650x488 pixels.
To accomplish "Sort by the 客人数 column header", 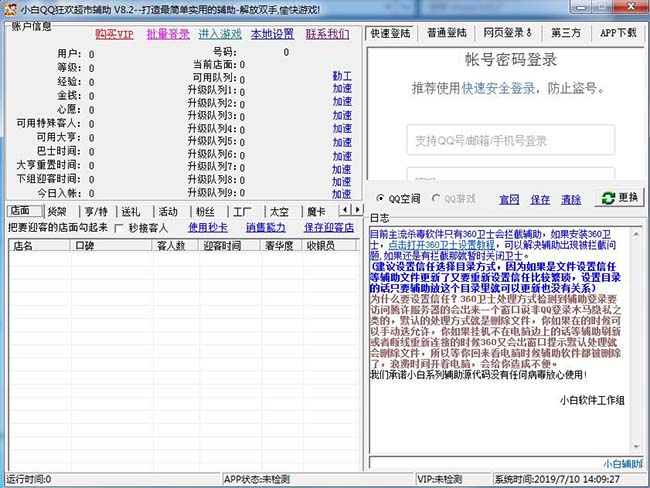I will pyautogui.click(x=176, y=245).
